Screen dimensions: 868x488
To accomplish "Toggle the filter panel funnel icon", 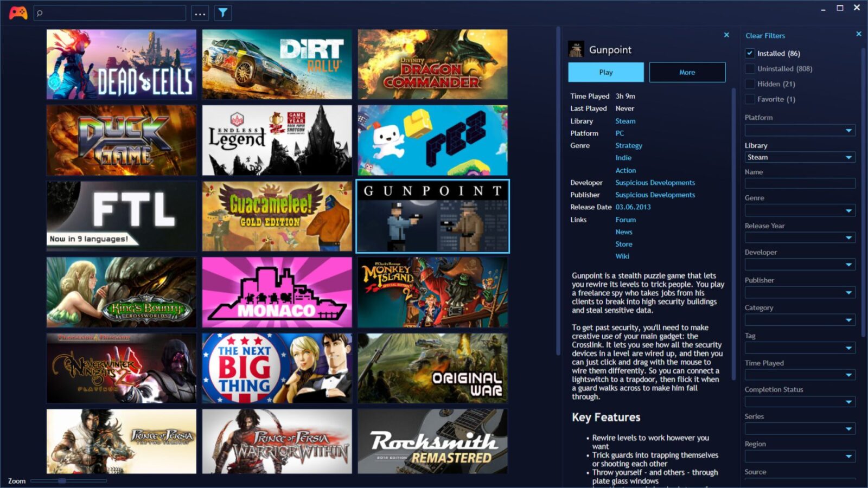I will 222,12.
